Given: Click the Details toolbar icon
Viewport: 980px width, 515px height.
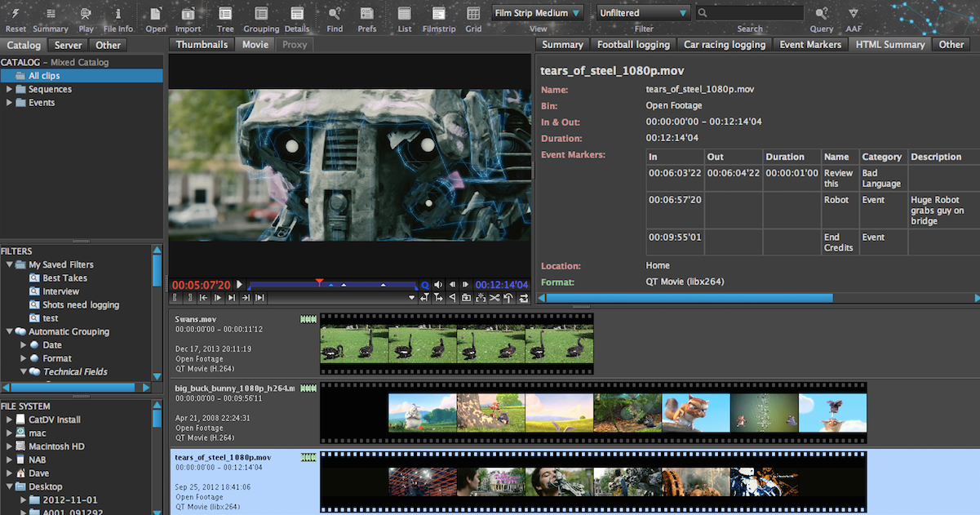Looking at the screenshot, I should point(296,13).
